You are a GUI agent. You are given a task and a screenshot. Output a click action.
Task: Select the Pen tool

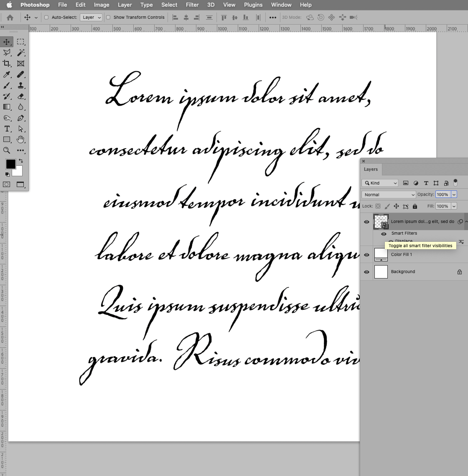(x=20, y=118)
